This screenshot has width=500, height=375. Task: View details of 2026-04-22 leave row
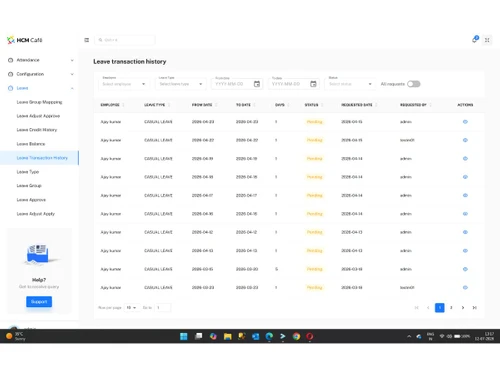point(465,140)
